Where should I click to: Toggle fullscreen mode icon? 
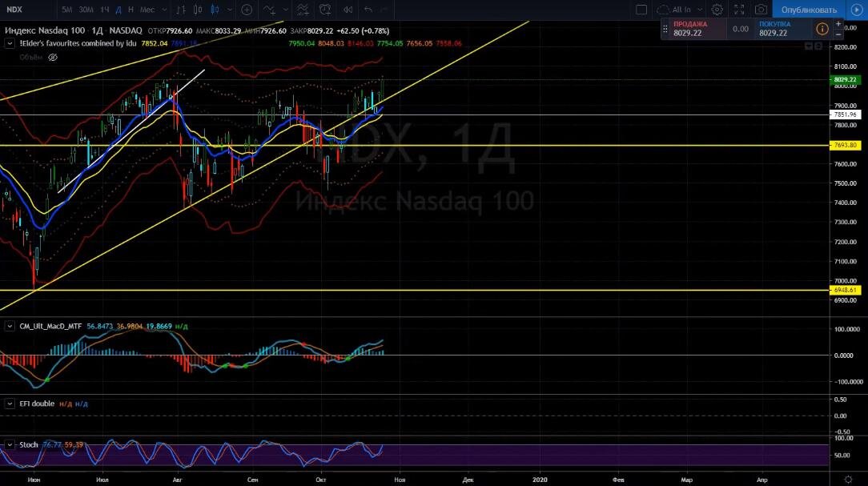pyautogui.click(x=739, y=10)
